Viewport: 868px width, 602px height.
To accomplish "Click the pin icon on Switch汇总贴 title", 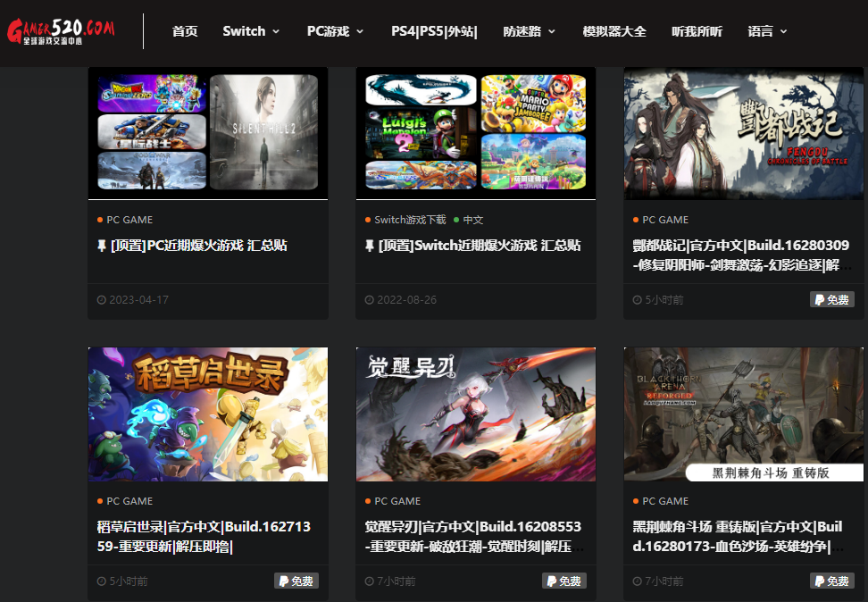I will [x=370, y=246].
